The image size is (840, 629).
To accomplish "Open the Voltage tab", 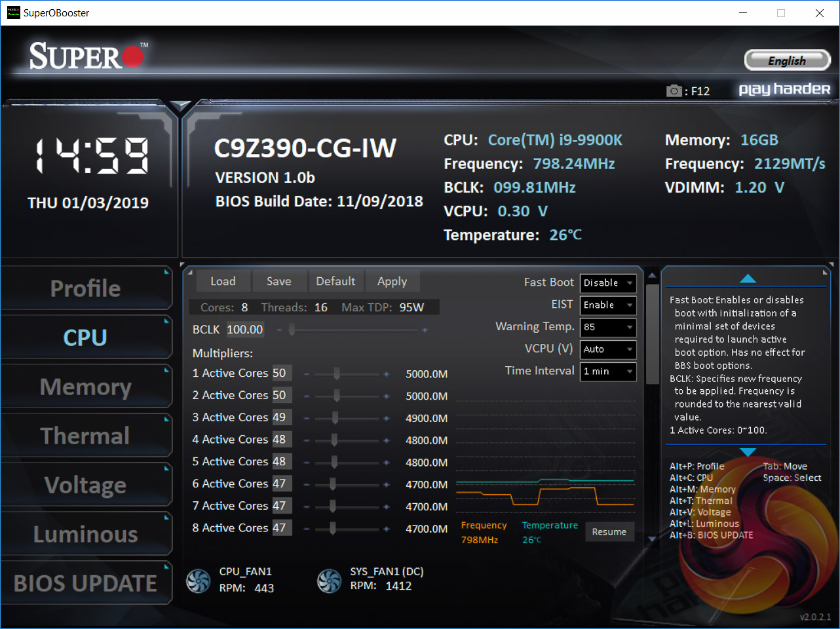I will point(86,485).
